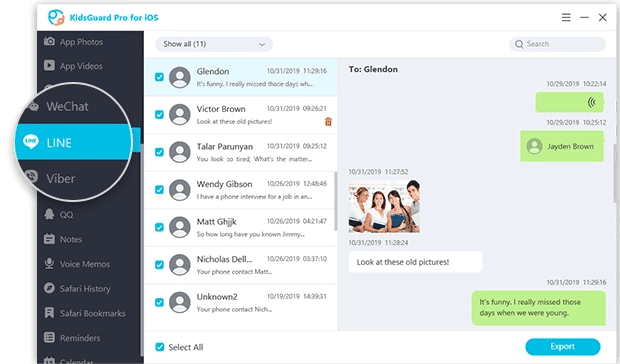
Task: Select the Unknown2 conversation name
Action: (217, 297)
